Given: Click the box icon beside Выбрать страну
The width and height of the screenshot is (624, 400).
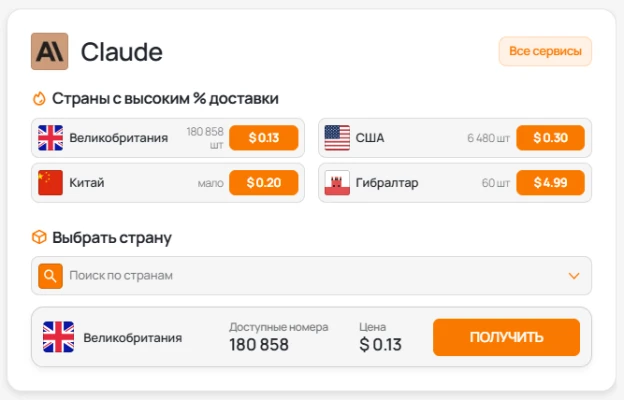Looking at the screenshot, I should pos(39,237).
